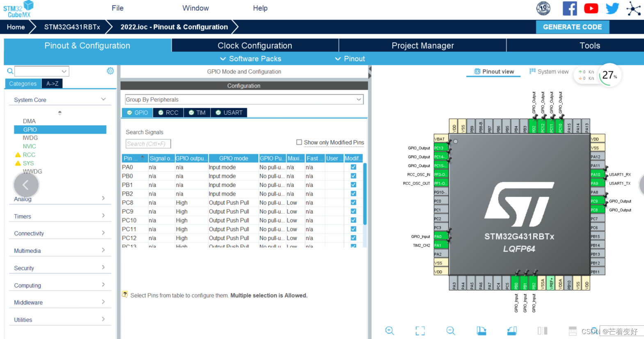Open the Help menu
Viewport: 644px width, 339px height.
click(x=260, y=8)
